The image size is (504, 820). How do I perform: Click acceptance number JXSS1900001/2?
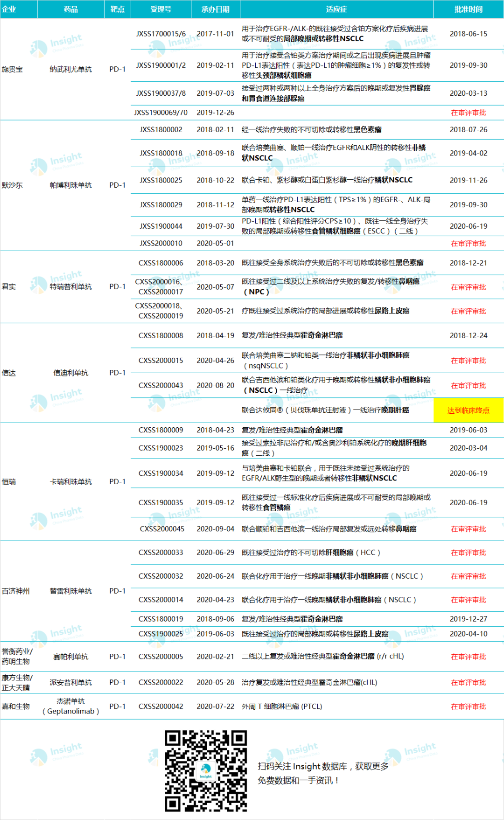pos(161,65)
